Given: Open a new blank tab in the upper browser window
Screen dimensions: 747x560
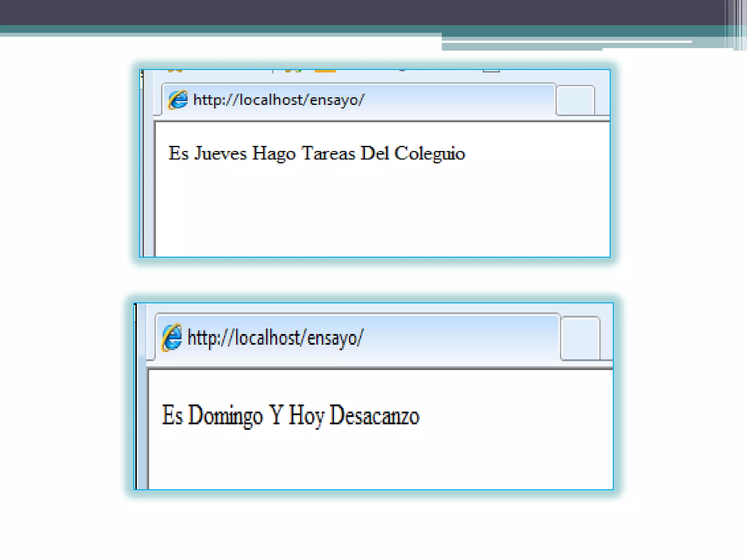Looking at the screenshot, I should [x=575, y=101].
